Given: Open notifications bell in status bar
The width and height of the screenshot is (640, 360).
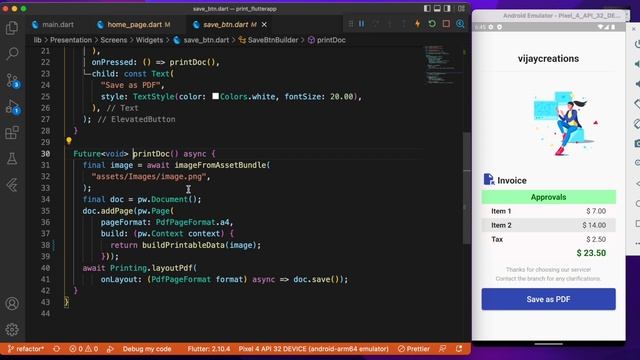Looking at the screenshot, I should coord(459,349).
